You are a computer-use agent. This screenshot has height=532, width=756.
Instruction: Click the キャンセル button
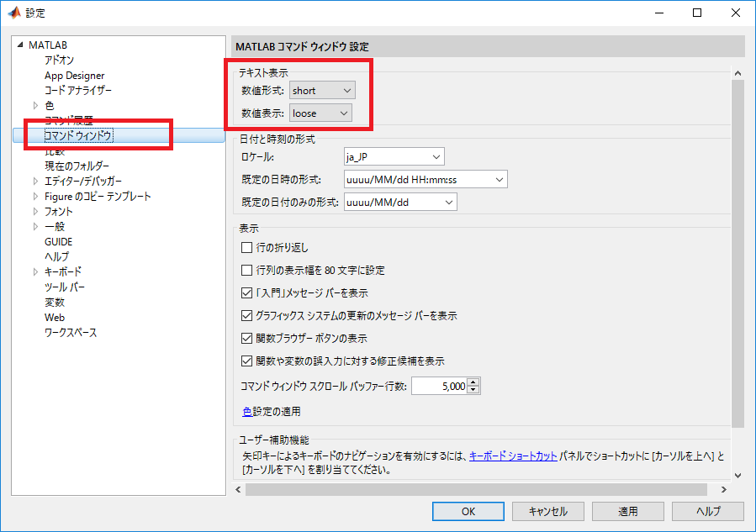[x=548, y=511]
